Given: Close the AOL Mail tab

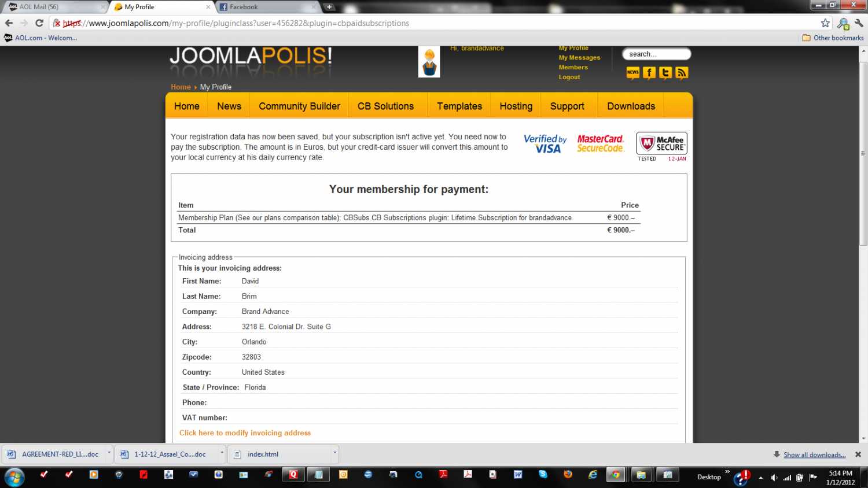Looking at the screenshot, I should (103, 7).
